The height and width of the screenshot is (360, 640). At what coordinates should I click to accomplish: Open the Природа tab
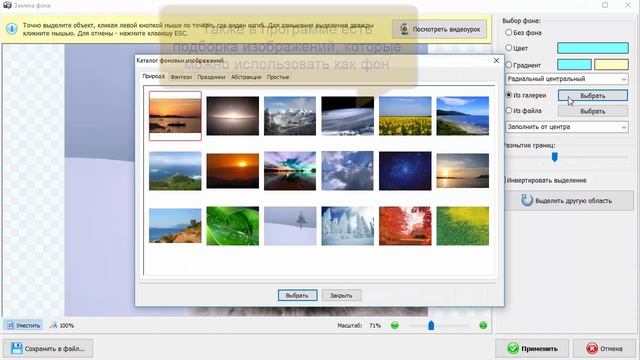pos(153,76)
